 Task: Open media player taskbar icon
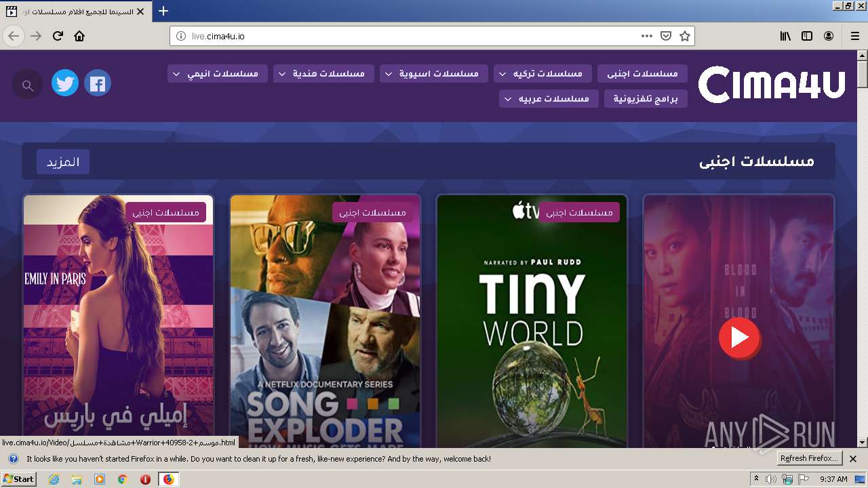100,479
